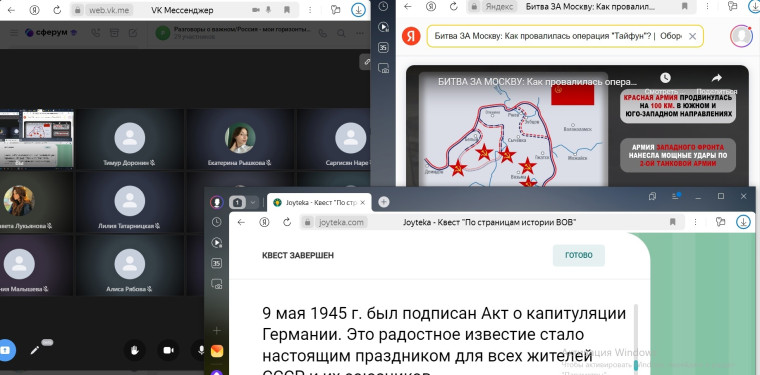Call the Разговоры о важном chat
This screenshot has width=760, height=375.
coord(323,33)
